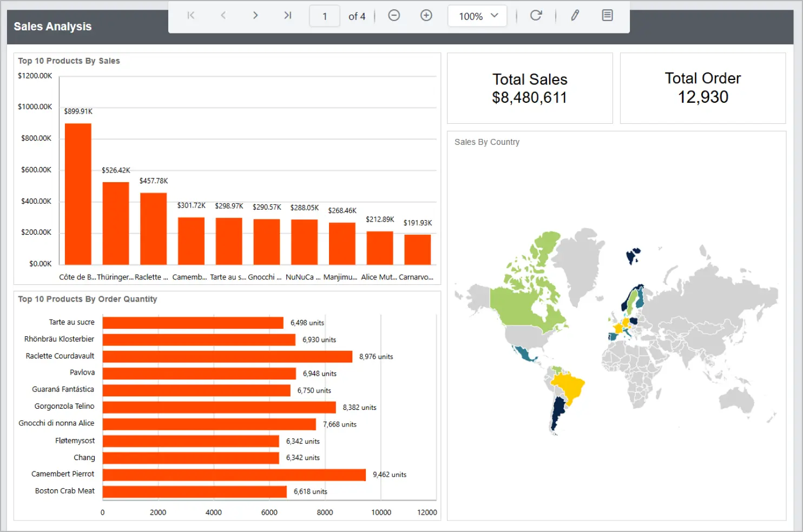Open report parameters with the pencil icon

coord(574,16)
